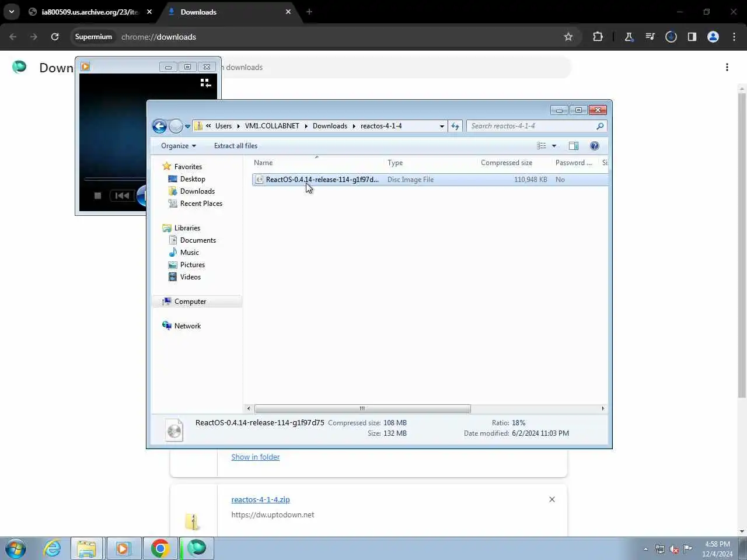This screenshot has height=560, width=747.
Task: Click the media player seek bar
Action: [x=115, y=178]
